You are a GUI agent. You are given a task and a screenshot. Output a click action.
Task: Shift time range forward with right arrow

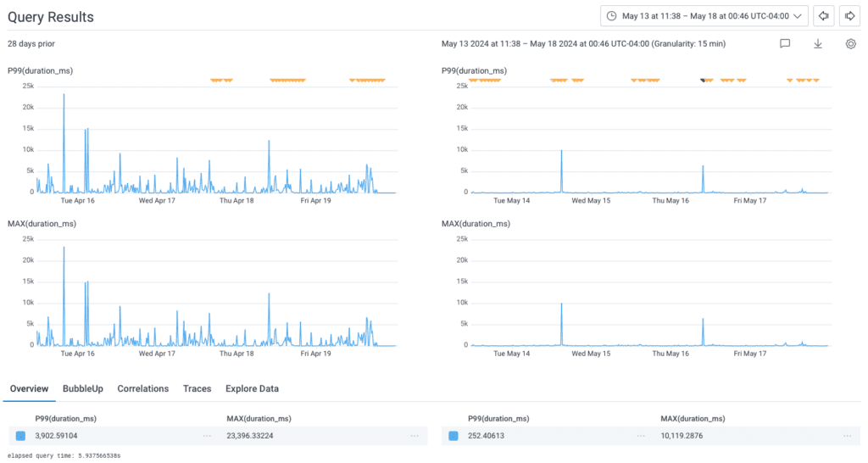850,16
